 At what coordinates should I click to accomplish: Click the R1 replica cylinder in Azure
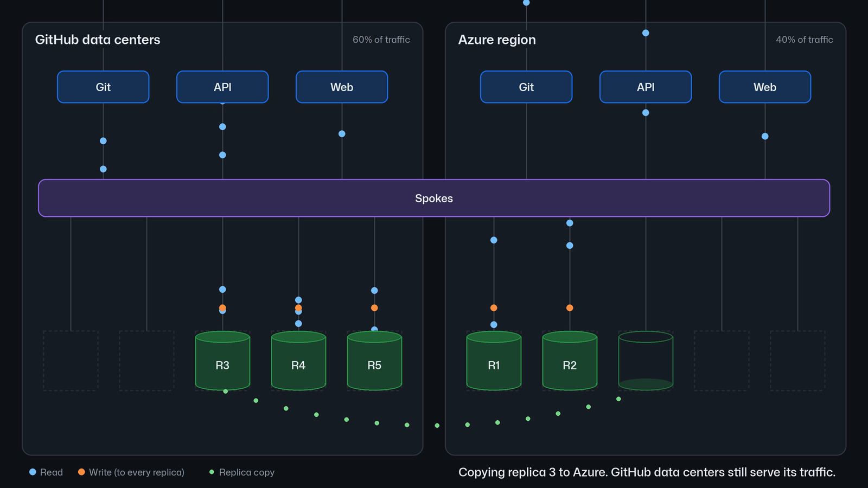(x=494, y=361)
